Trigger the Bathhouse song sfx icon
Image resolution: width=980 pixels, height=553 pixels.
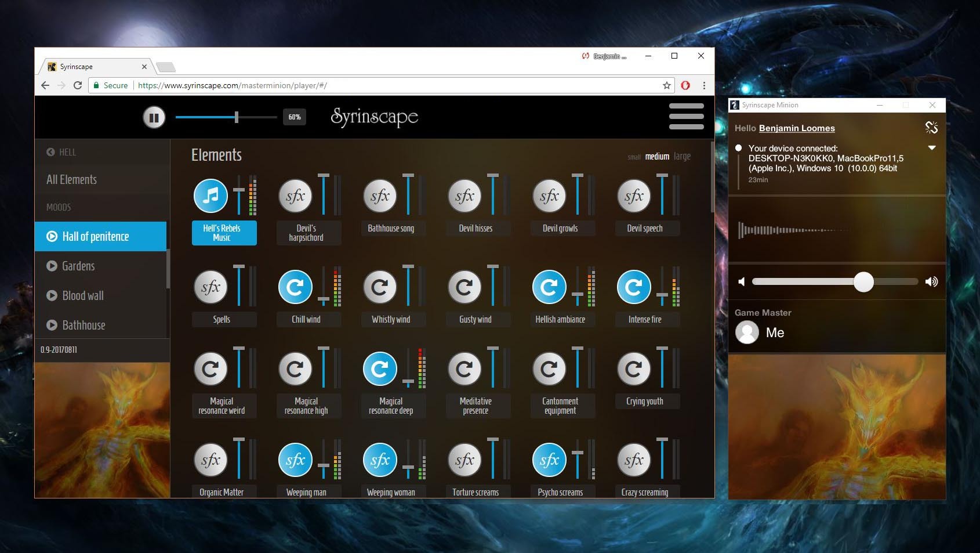pyautogui.click(x=380, y=196)
